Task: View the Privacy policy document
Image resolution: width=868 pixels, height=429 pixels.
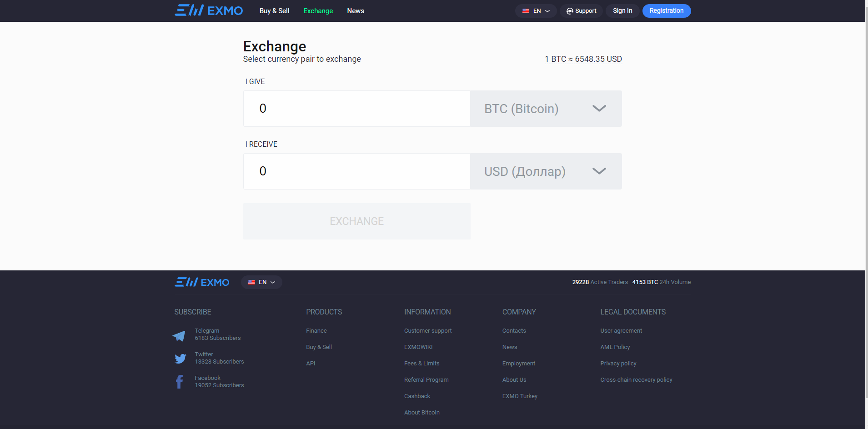Action: click(618, 363)
